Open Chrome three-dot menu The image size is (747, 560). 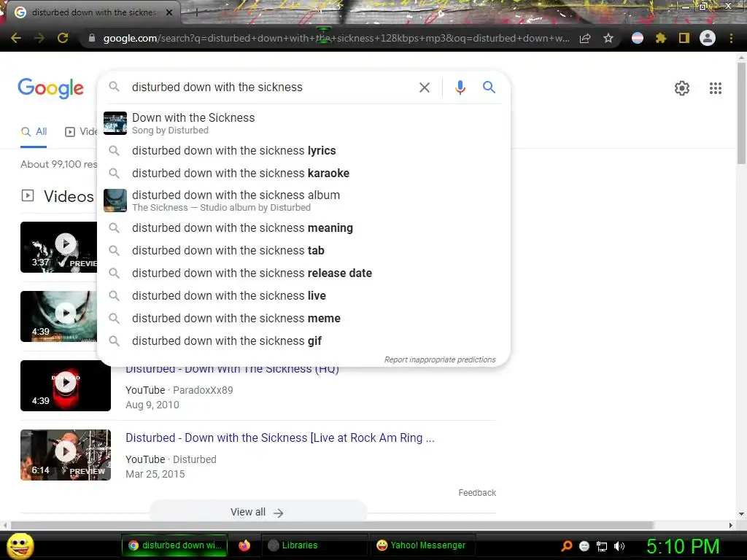coord(731,38)
